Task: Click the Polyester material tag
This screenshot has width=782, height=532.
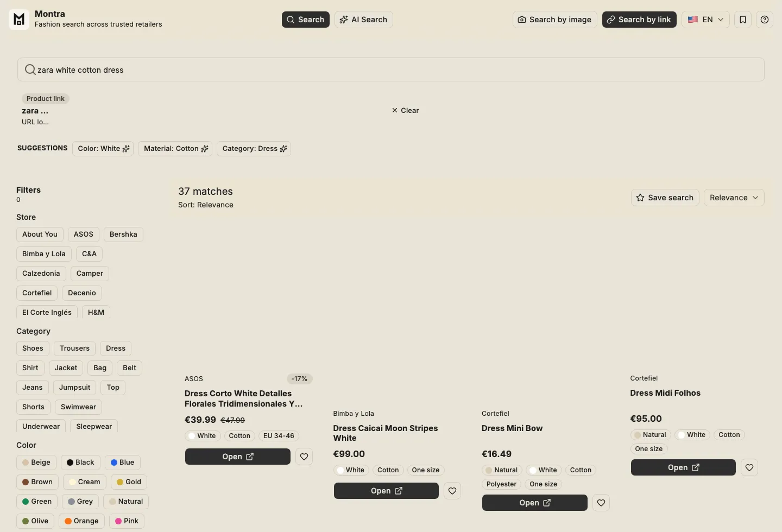Action: coord(501,484)
